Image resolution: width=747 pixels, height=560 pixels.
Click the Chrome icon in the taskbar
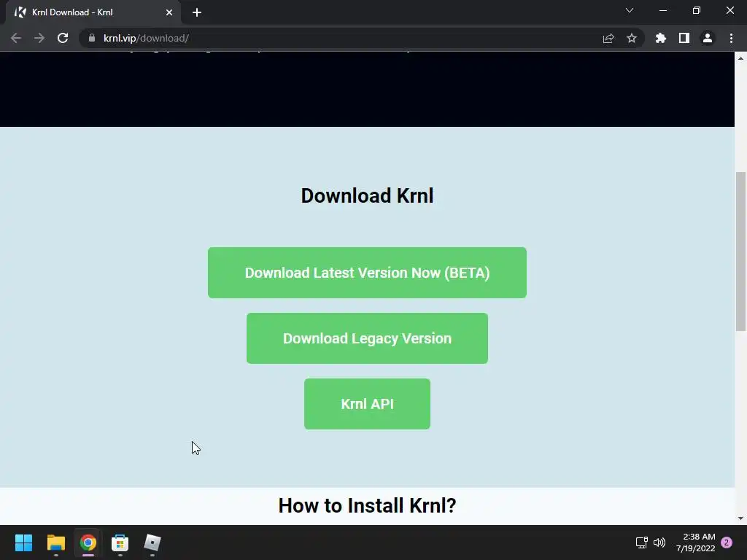(88, 542)
